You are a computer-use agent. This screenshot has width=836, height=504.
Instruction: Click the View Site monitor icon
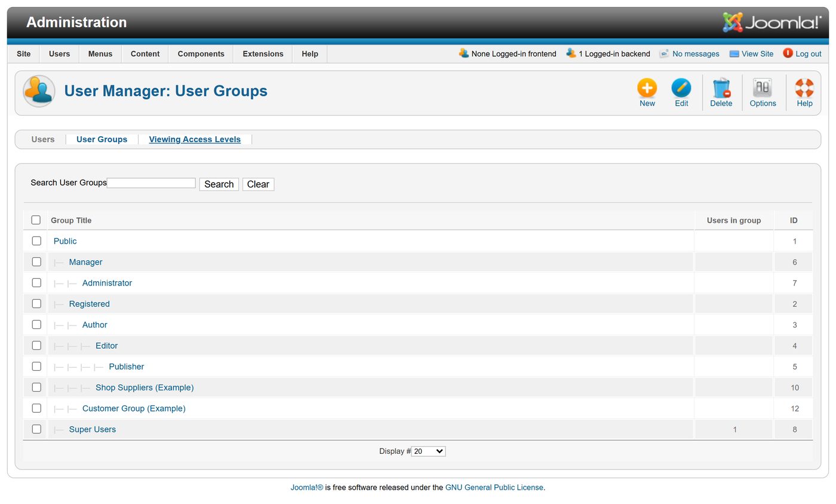[x=734, y=54]
